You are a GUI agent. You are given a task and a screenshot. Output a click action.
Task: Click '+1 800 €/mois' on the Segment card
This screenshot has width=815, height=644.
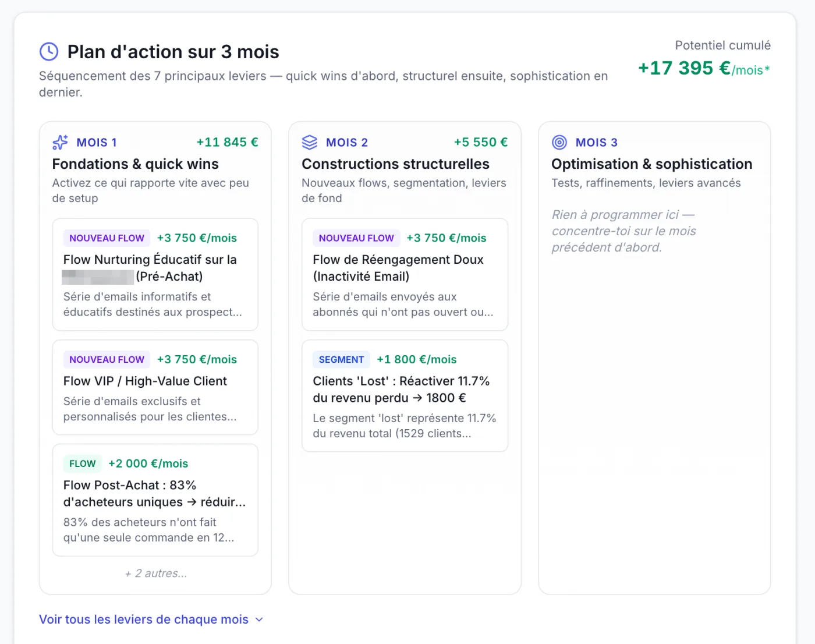coord(417,360)
